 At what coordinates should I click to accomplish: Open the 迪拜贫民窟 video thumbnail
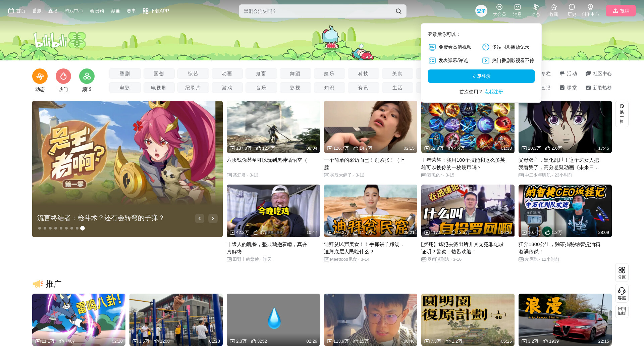(371, 211)
